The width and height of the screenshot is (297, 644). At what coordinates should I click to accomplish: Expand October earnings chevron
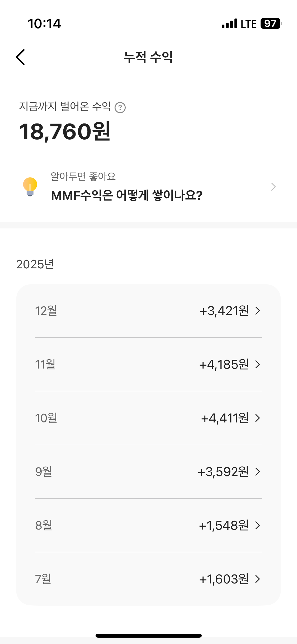258,418
